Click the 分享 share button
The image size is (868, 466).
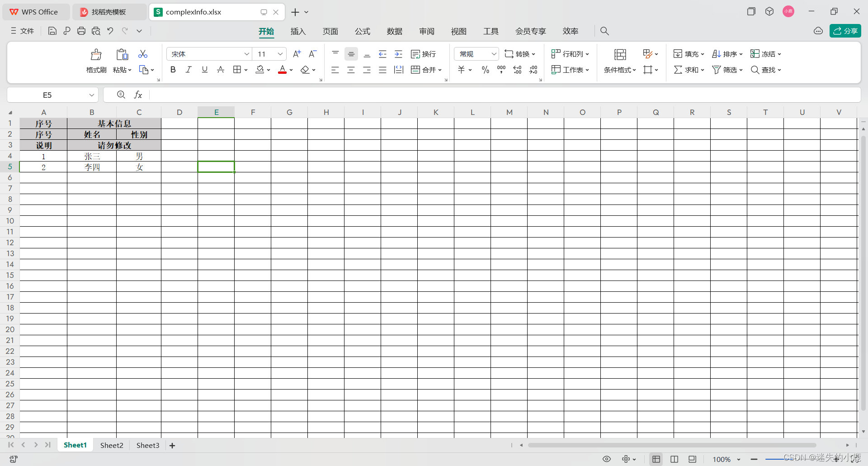click(x=845, y=31)
